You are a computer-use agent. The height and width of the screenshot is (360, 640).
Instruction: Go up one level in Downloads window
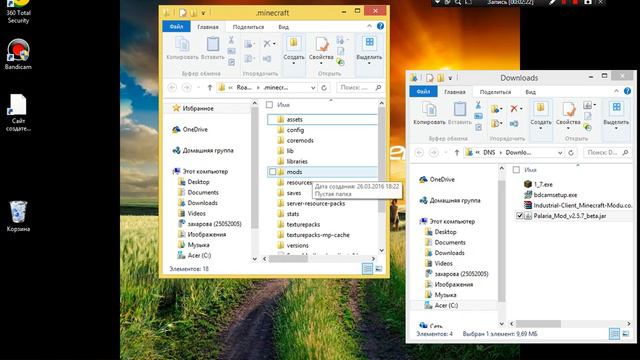point(457,153)
